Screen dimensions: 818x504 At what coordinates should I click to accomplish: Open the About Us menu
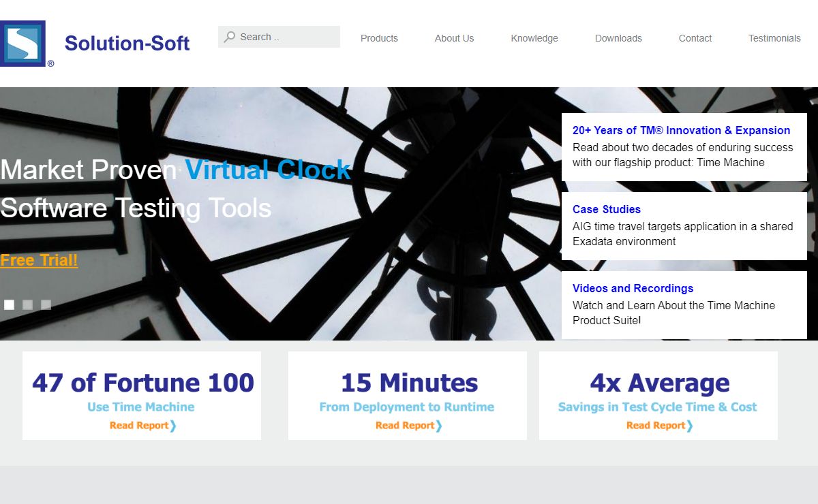[454, 38]
